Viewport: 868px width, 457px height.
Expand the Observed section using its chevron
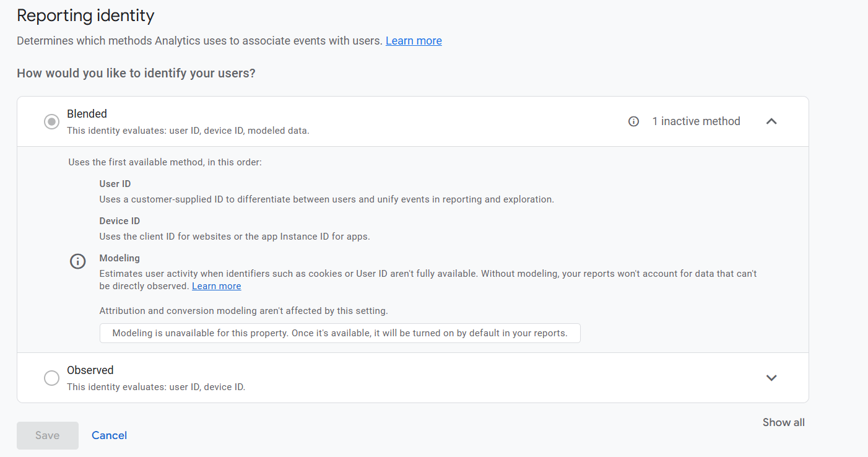pyautogui.click(x=771, y=378)
